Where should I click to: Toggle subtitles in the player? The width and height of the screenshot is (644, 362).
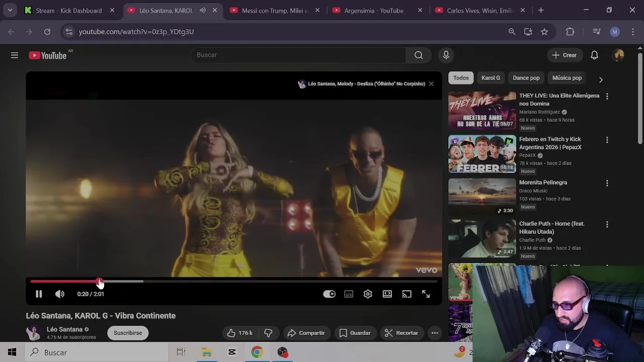pyautogui.click(x=349, y=294)
